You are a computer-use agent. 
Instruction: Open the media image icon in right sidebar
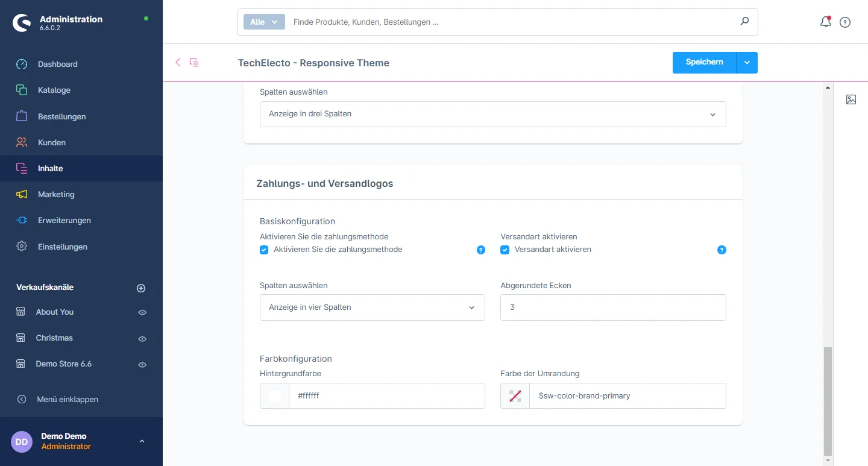851,99
